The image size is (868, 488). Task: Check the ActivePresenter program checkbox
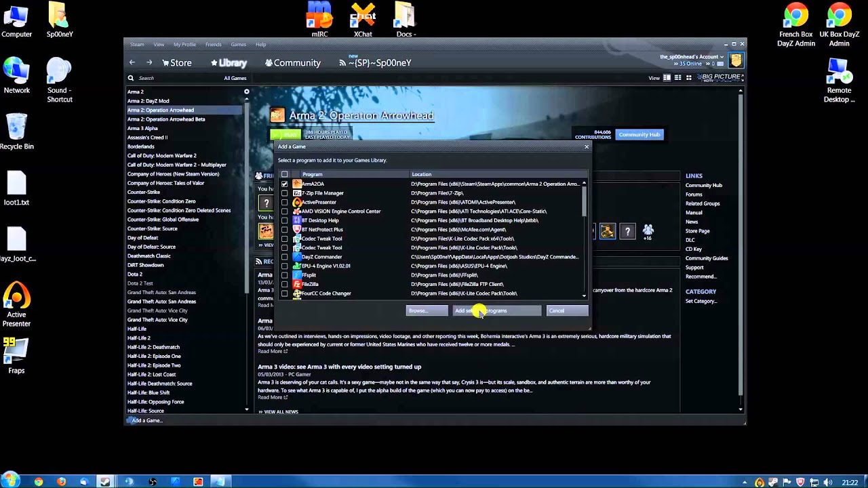tap(285, 202)
